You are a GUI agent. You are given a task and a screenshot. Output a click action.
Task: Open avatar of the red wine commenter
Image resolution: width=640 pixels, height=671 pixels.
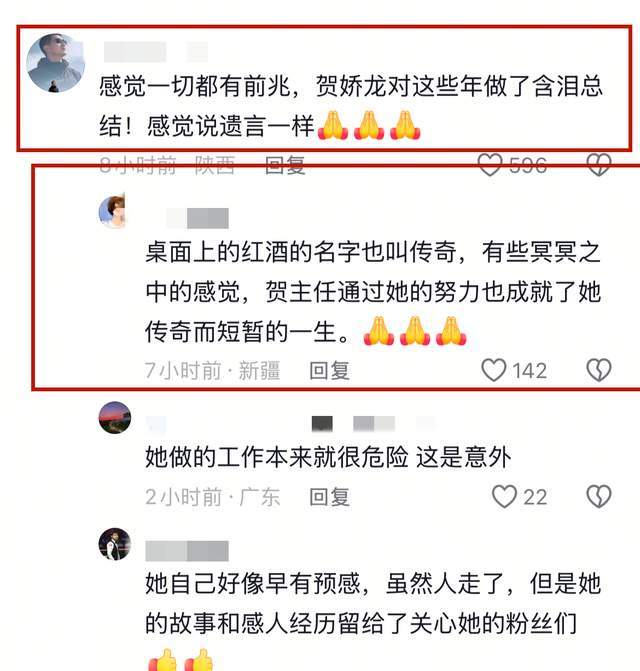click(x=112, y=211)
